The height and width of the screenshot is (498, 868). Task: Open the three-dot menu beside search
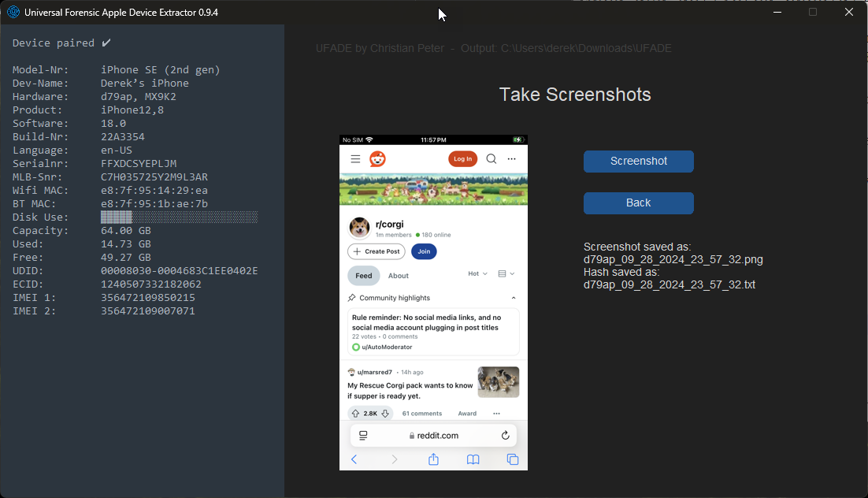pyautogui.click(x=511, y=159)
